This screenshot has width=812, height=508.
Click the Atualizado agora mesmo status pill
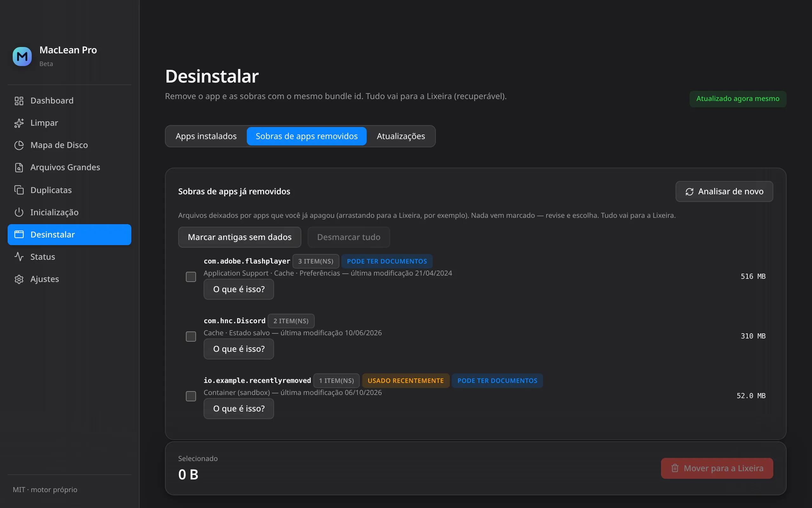point(738,99)
